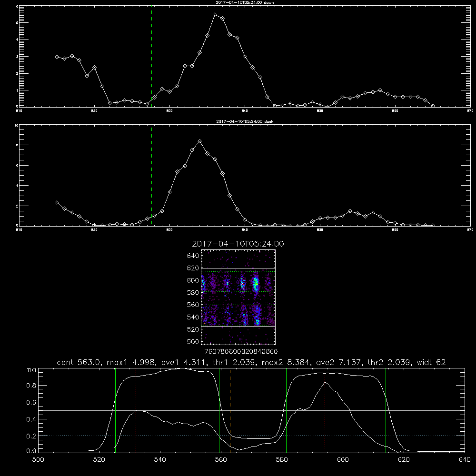
Task: Click 'max2 8.384' in the stats header
Action: 286,362
